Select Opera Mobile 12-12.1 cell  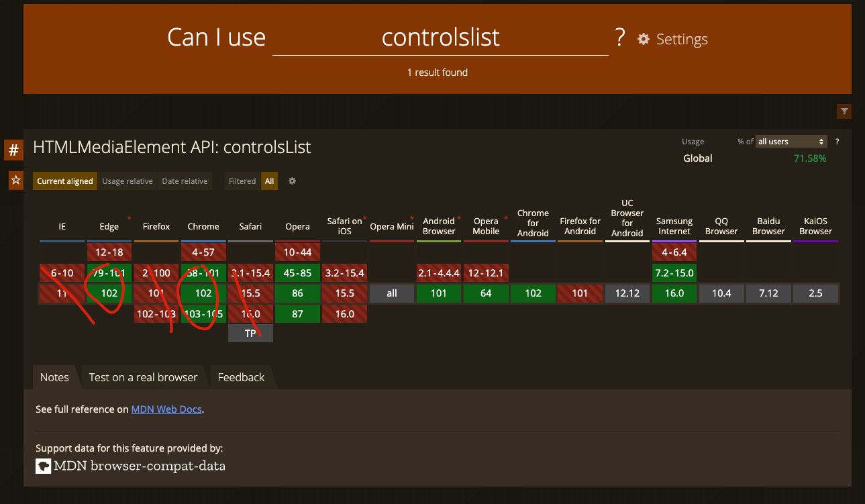(486, 273)
